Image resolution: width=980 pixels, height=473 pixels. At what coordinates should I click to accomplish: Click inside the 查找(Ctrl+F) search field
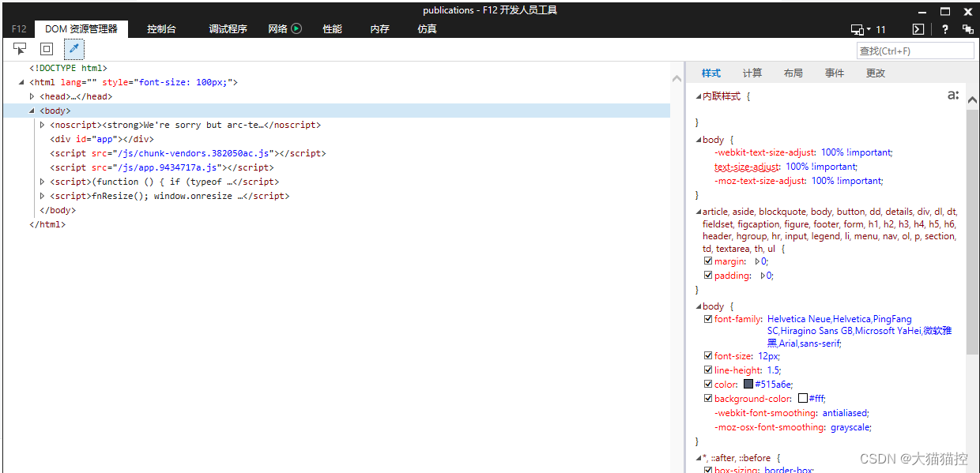tap(914, 50)
